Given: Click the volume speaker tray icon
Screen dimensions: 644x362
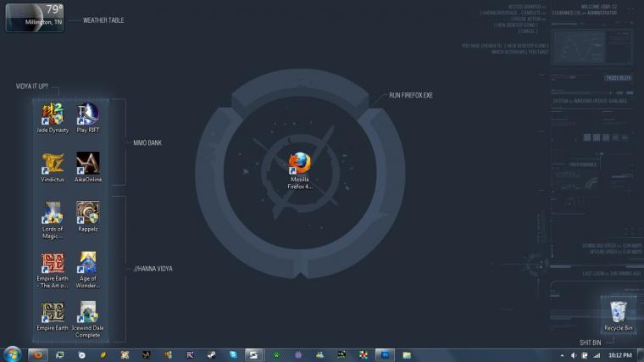Looking at the screenshot, I should point(573,355).
